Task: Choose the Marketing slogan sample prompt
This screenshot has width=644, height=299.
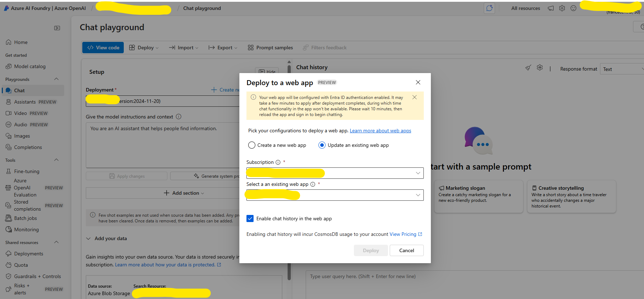Action: 479,196
